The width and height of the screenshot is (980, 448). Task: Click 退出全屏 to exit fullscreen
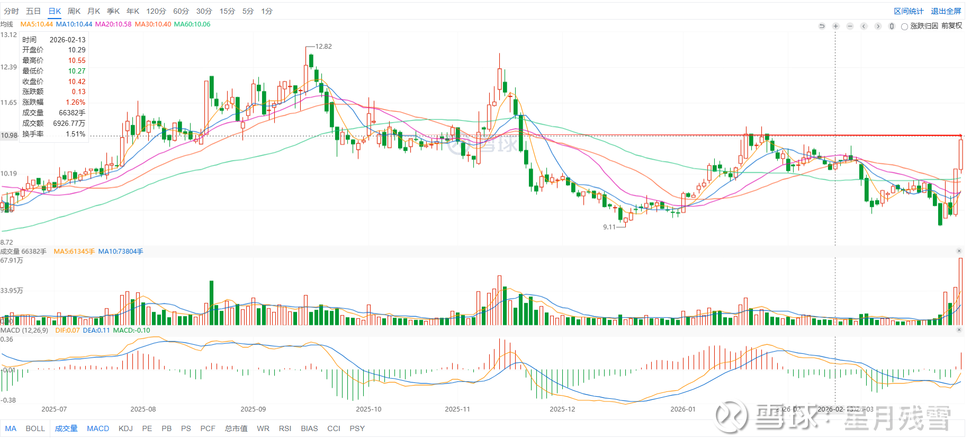tap(946, 11)
